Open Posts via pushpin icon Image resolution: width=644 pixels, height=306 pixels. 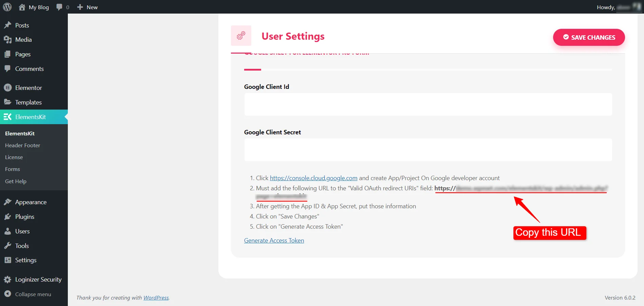point(7,25)
